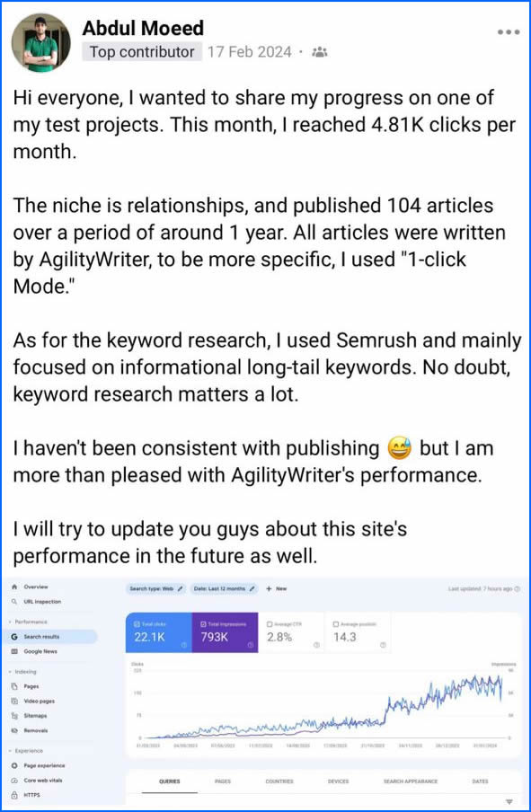Image resolution: width=531 pixels, height=812 pixels.
Task: Open Core web vitals via its gauge icon
Action: tap(13, 780)
